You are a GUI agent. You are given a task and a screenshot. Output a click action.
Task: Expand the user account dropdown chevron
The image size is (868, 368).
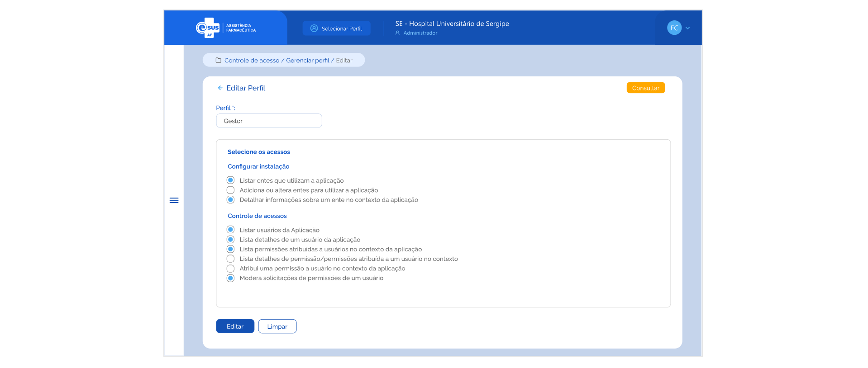(688, 28)
